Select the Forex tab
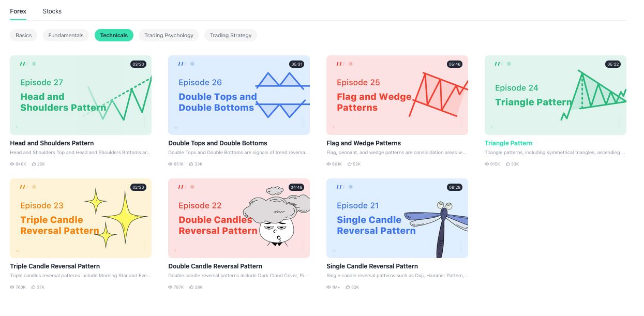 tap(18, 11)
